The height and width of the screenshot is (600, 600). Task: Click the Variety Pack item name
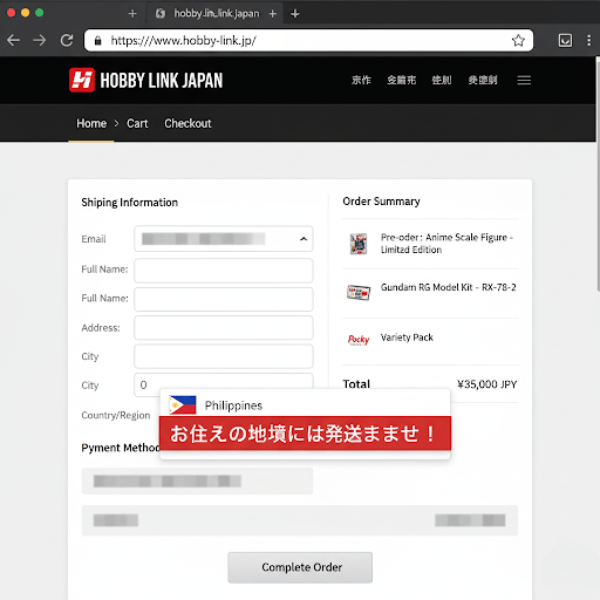[407, 338]
